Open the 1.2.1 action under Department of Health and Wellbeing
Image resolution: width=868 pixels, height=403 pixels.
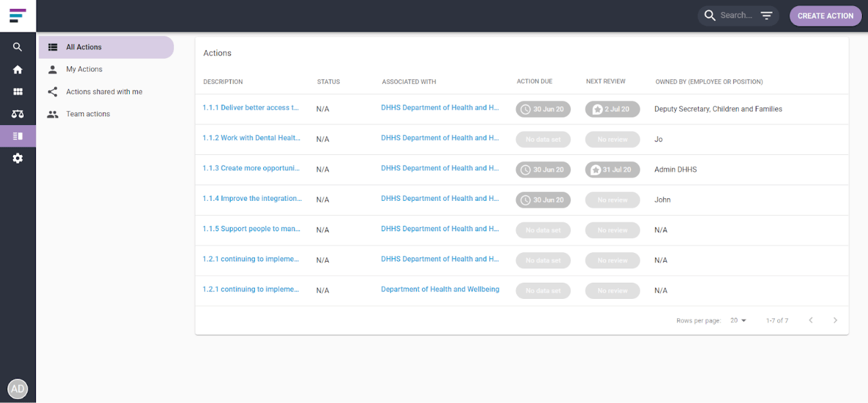coord(250,289)
